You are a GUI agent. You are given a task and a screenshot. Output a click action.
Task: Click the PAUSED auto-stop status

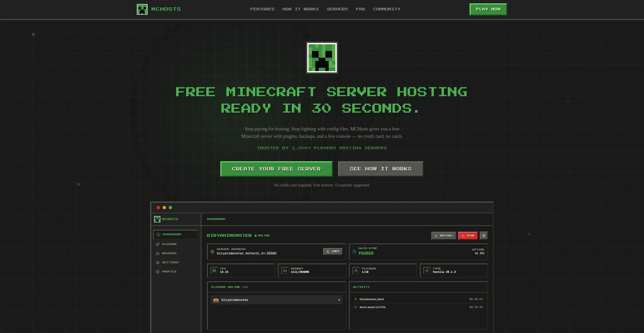click(366, 254)
